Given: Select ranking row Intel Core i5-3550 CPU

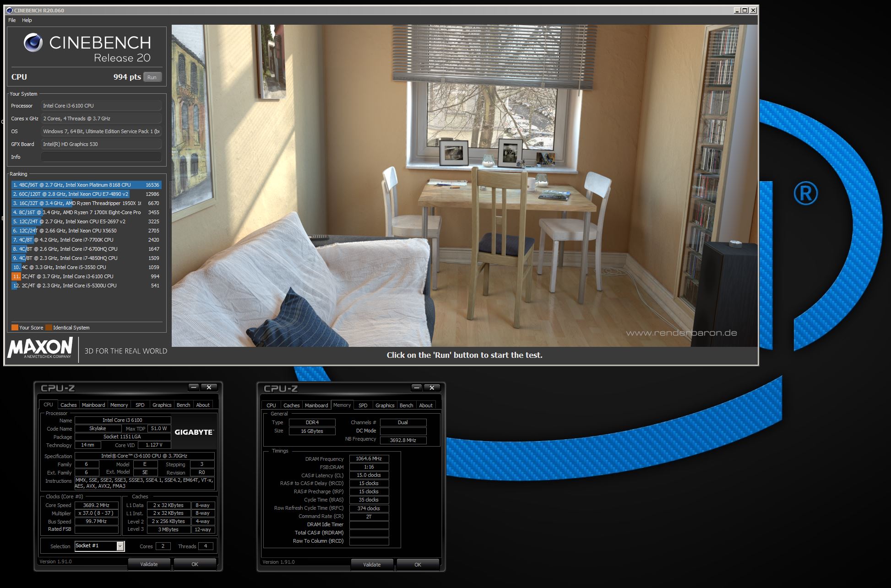Looking at the screenshot, I should [x=86, y=267].
